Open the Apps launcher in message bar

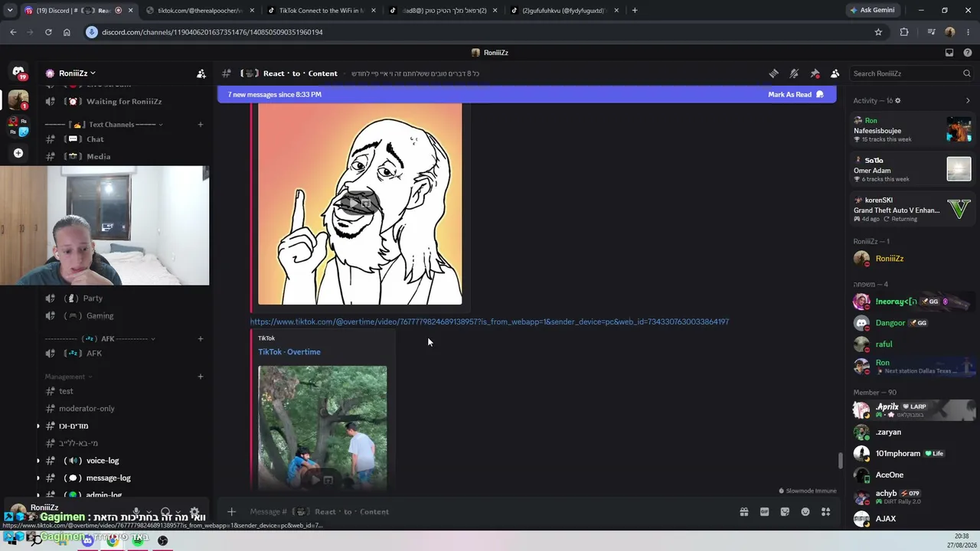click(x=825, y=512)
